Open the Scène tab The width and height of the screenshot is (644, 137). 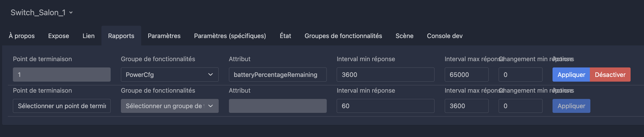point(405,36)
